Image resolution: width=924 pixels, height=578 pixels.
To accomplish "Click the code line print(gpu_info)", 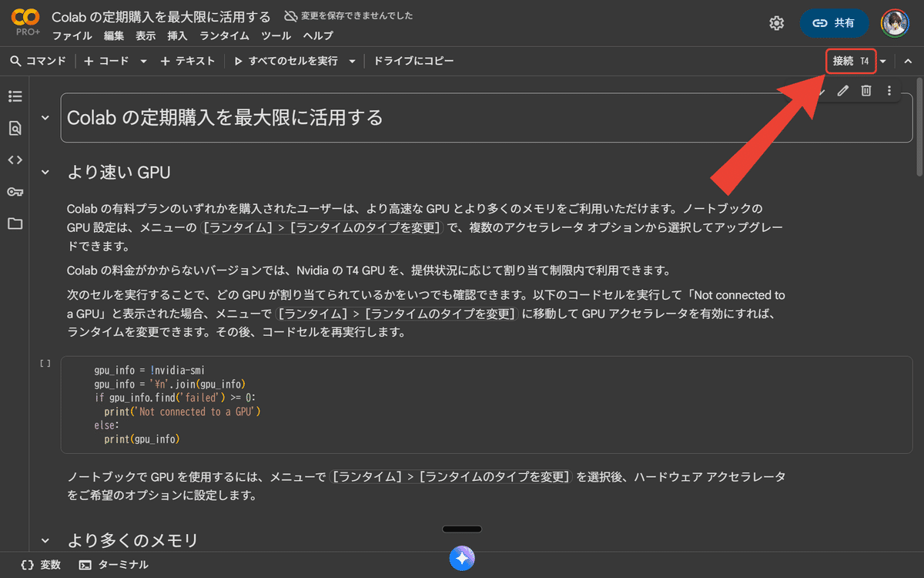I will tap(142, 440).
